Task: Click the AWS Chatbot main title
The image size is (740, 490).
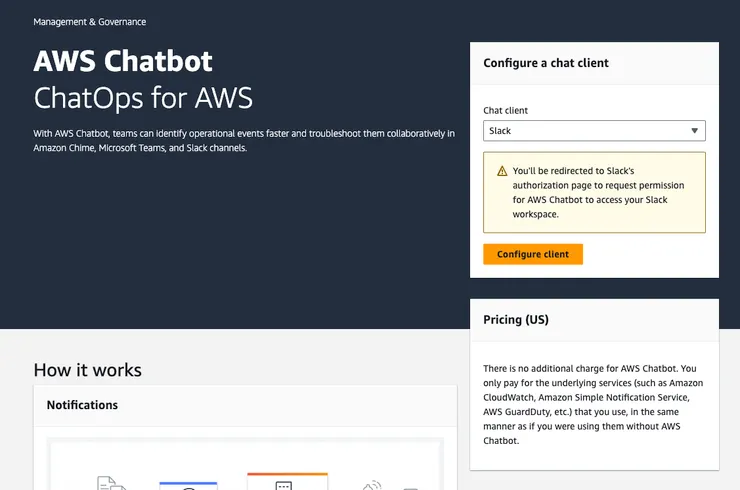Action: pyautogui.click(x=123, y=62)
